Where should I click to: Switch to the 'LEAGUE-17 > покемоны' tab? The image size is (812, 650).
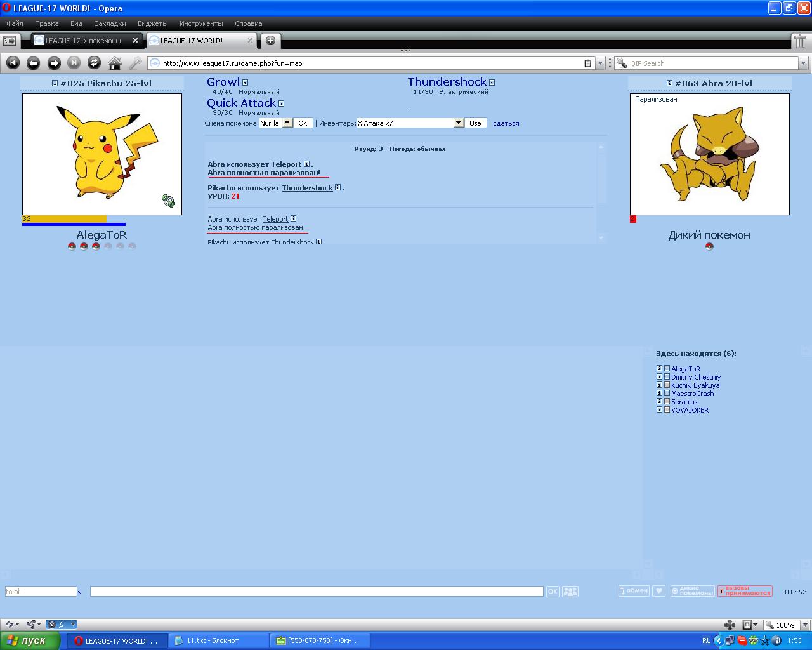tap(83, 41)
